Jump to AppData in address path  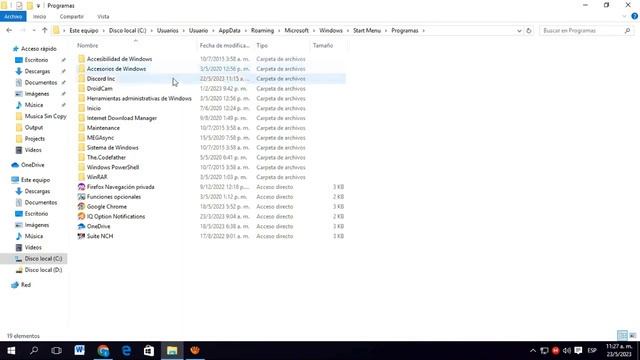[x=229, y=31]
